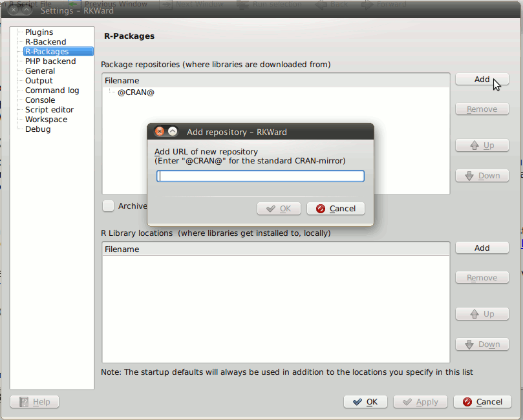Select Plugins in the settings tree
523x420 pixels.
click(39, 32)
